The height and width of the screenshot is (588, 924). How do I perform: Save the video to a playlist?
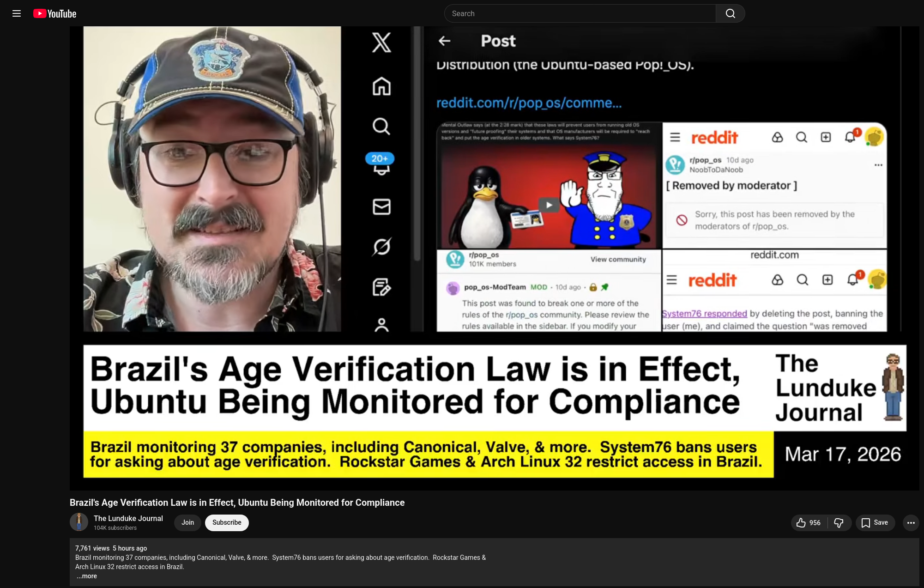pos(875,522)
